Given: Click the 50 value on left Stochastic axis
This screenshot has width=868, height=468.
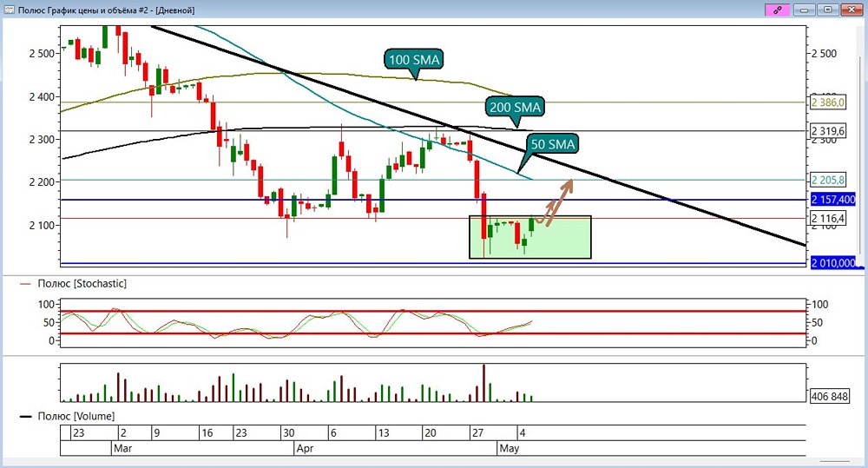Looking at the screenshot, I should click(49, 322).
